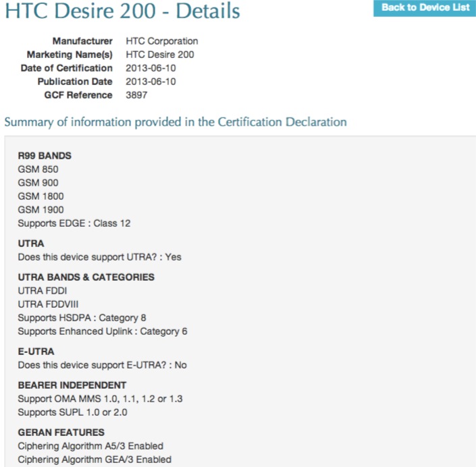The image size is (476, 467).
Task: Select the UTRA FDDI entry
Action: (x=42, y=291)
